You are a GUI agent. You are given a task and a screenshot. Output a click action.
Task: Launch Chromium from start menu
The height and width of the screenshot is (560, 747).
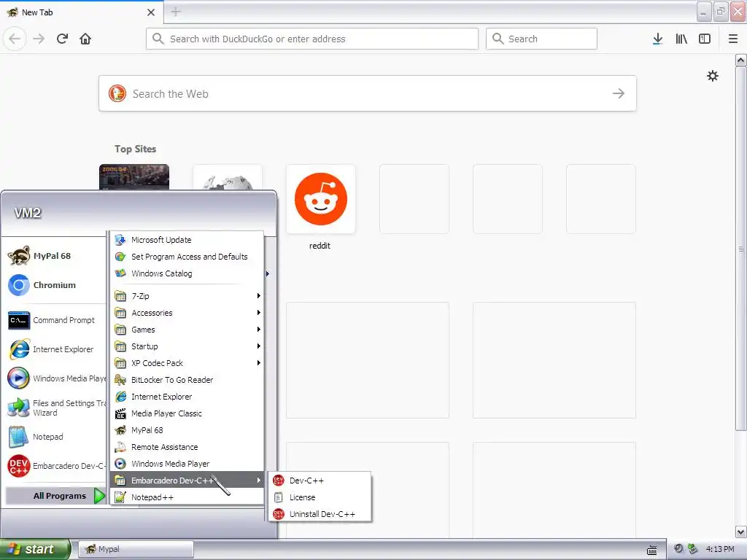54,285
